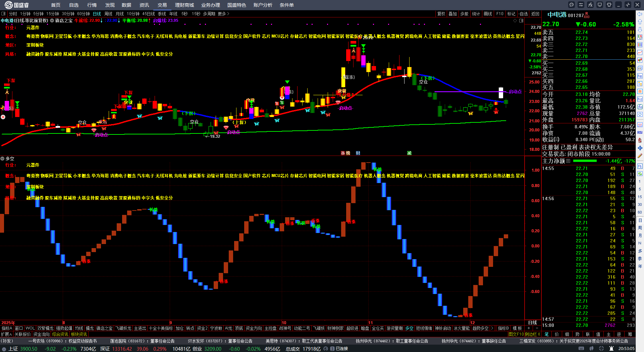Click the up arrow icon in right sidebar
This screenshot has height=352, width=644.
(640, 21)
